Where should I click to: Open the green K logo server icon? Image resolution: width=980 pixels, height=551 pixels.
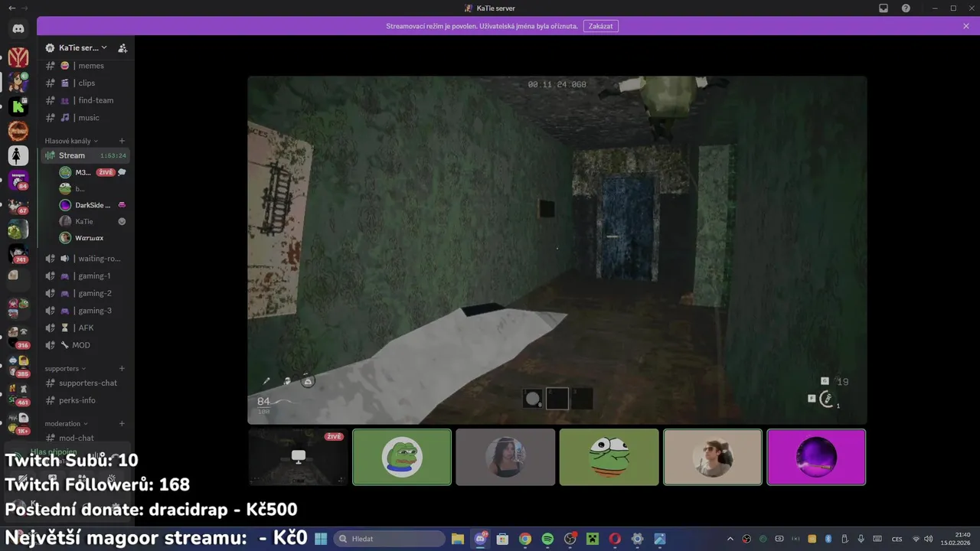18,106
